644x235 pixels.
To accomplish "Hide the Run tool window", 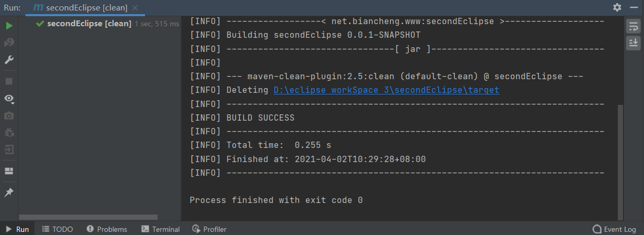I will 633,8.
